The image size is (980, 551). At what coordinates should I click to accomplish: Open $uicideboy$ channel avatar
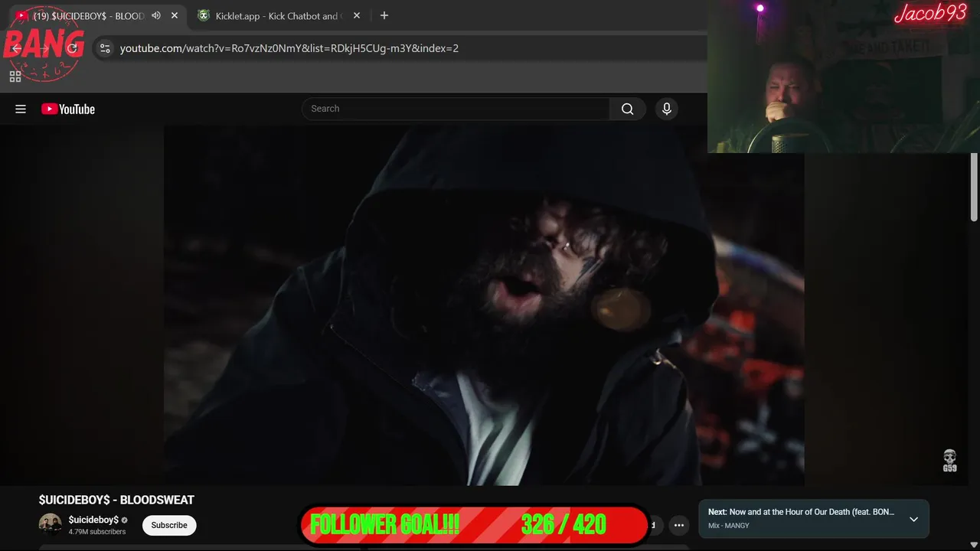tap(51, 525)
